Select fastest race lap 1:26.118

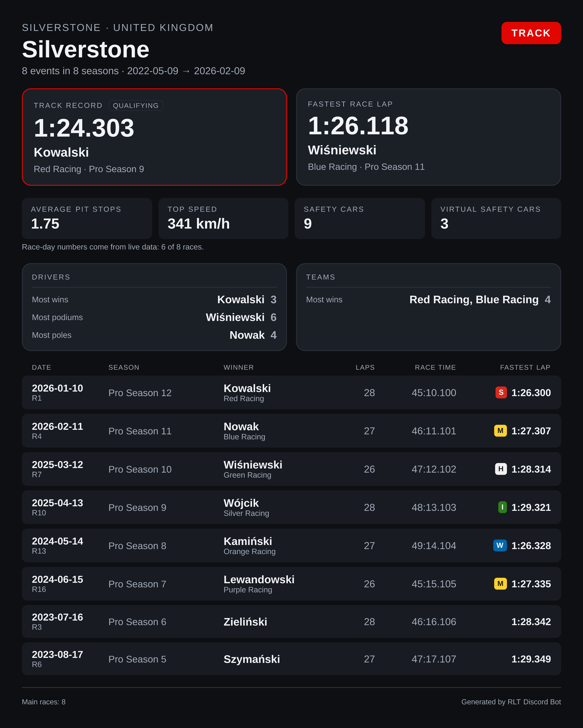(x=358, y=126)
